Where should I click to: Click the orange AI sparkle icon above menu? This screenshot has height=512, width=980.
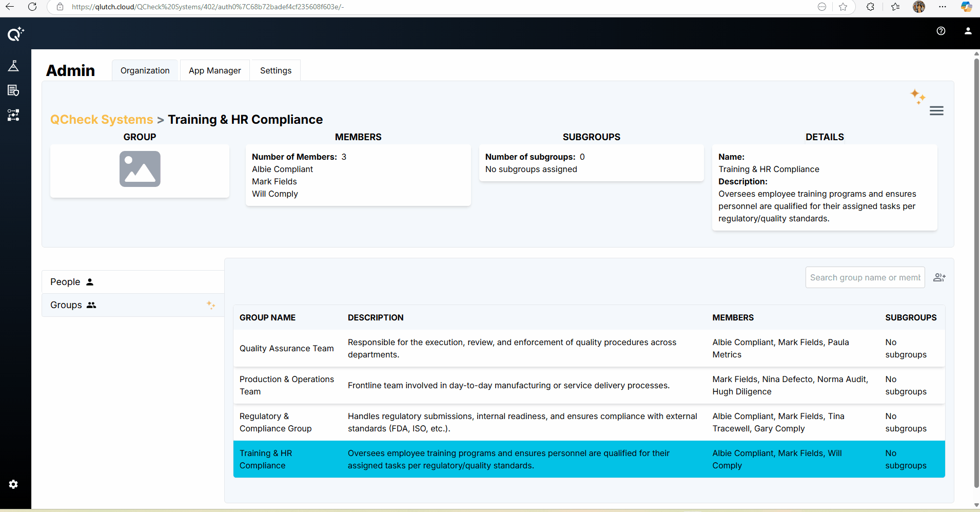coord(917,96)
